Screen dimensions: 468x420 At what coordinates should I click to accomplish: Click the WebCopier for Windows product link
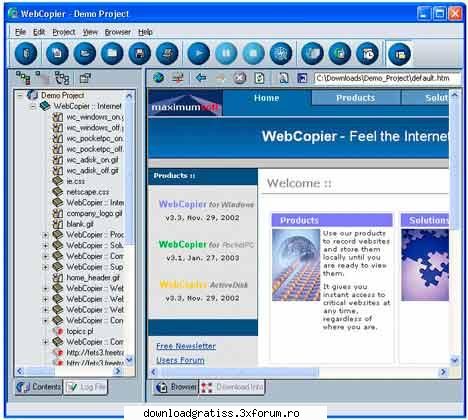[x=206, y=204]
